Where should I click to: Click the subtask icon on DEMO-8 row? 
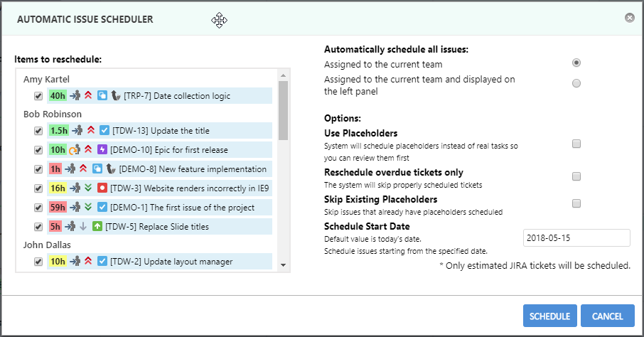[102, 169]
